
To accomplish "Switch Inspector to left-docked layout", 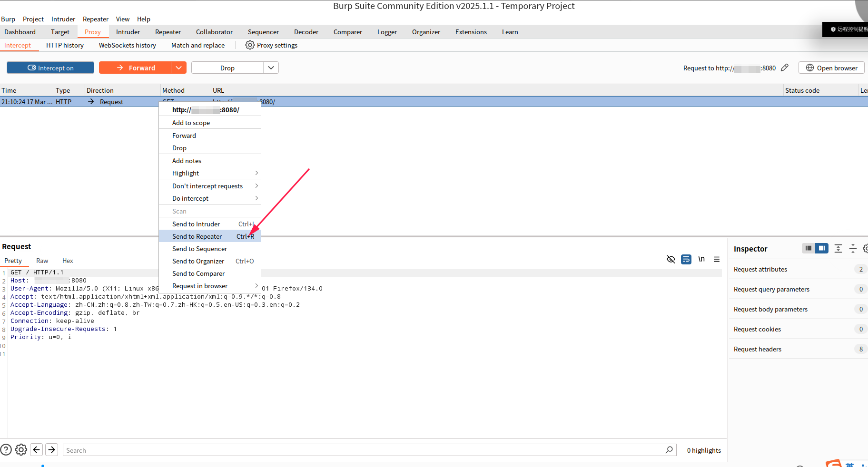I will pos(809,248).
